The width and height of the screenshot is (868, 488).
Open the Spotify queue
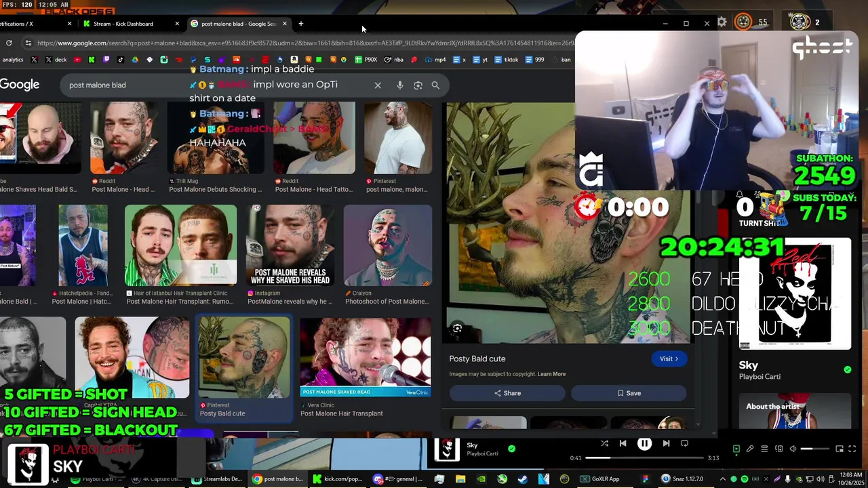point(764,449)
